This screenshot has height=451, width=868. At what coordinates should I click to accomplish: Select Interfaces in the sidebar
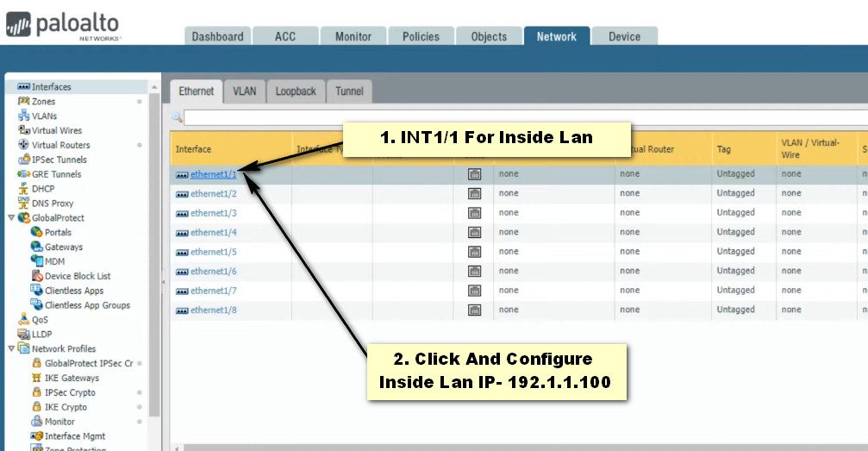tap(51, 87)
